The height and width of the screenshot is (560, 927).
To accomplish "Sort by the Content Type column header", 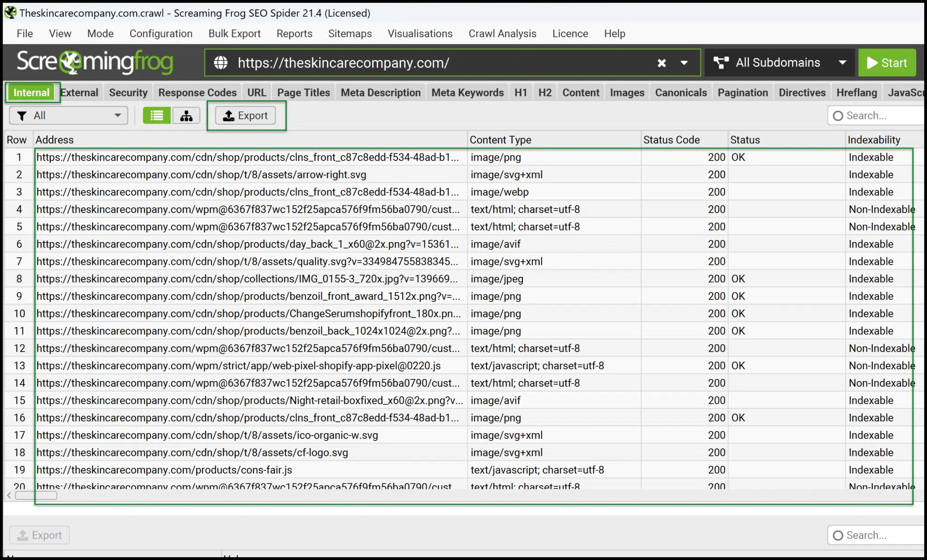I will click(x=554, y=140).
